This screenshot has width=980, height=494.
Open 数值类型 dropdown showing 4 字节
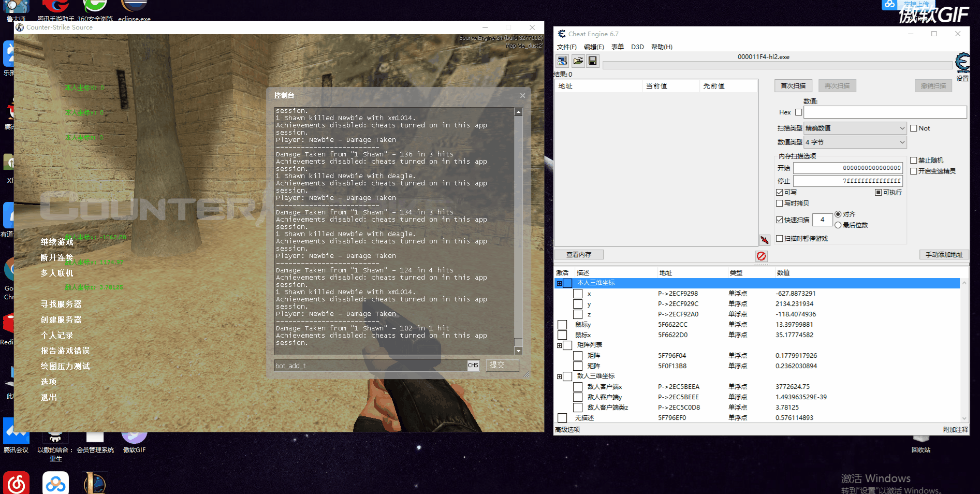coord(855,142)
